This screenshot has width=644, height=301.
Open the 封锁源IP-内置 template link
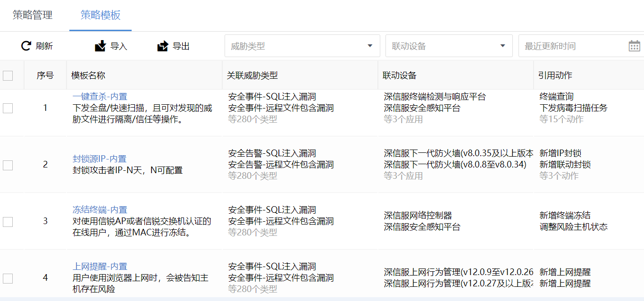click(100, 159)
